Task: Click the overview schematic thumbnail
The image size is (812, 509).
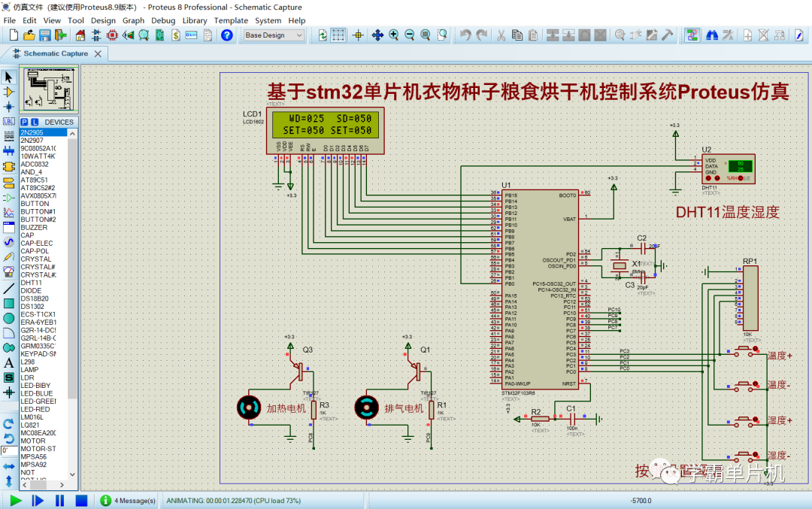Action: pyautogui.click(x=50, y=89)
